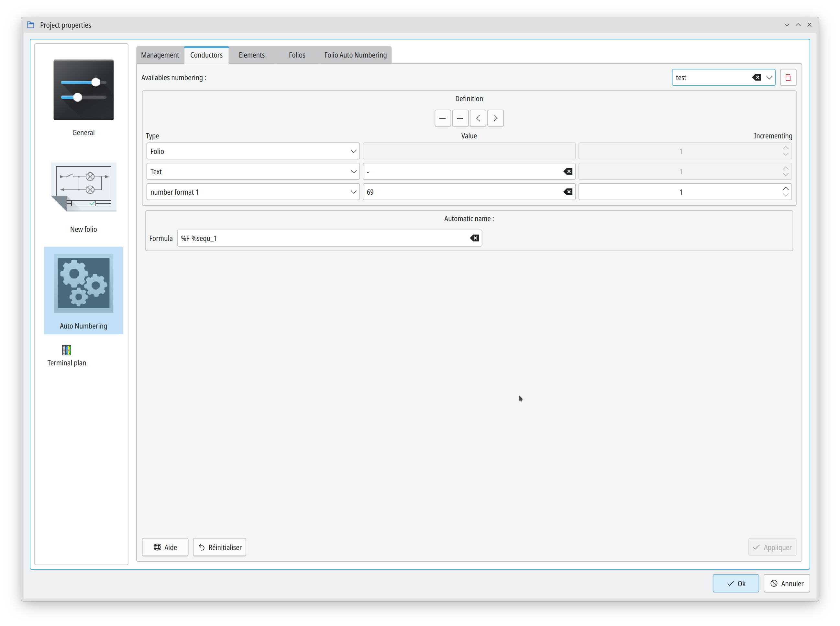The height and width of the screenshot is (626, 840).
Task: Select the Conductors tab
Action: (x=206, y=55)
